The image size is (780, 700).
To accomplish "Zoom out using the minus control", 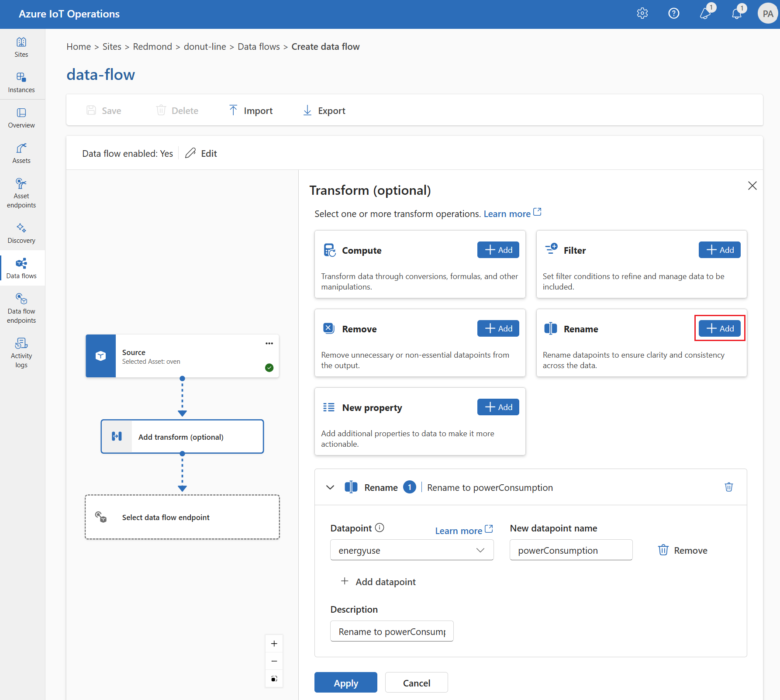I will point(274,661).
